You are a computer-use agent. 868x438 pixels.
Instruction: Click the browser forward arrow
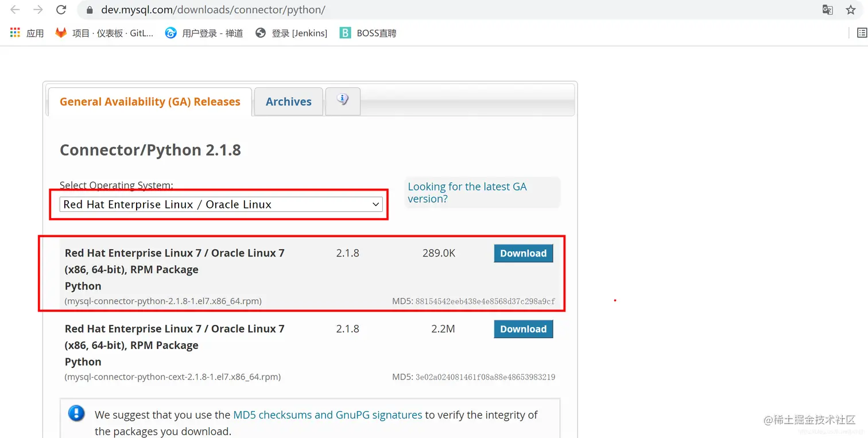[x=38, y=10]
